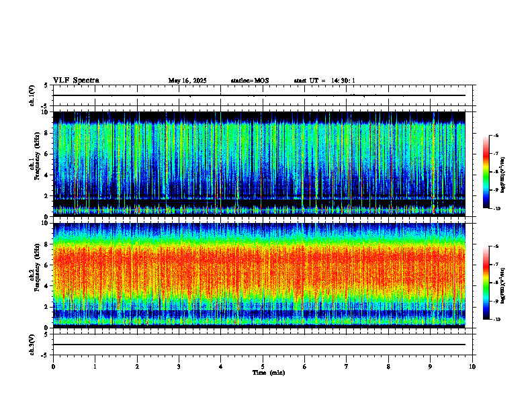Click inside the ch.1 frequency spectrogram panel
This screenshot has width=532, height=411.
coord(259,164)
